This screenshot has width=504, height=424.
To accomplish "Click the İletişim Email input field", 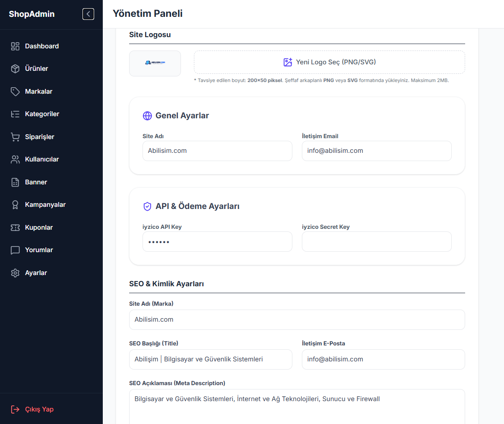I will click(x=377, y=151).
